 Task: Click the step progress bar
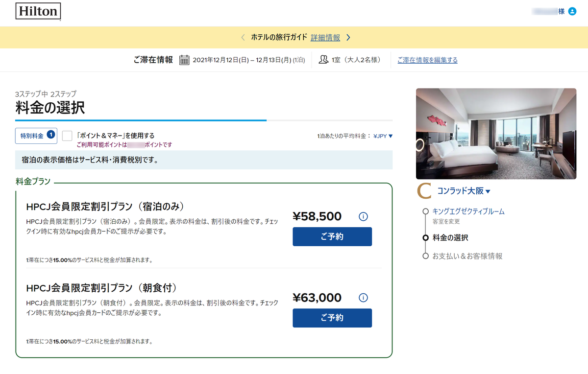[204, 120]
